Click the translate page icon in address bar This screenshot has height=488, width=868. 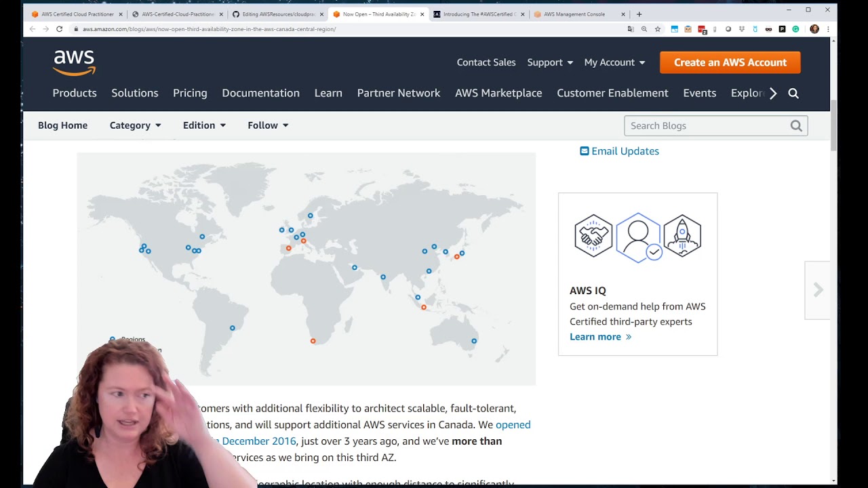(631, 29)
